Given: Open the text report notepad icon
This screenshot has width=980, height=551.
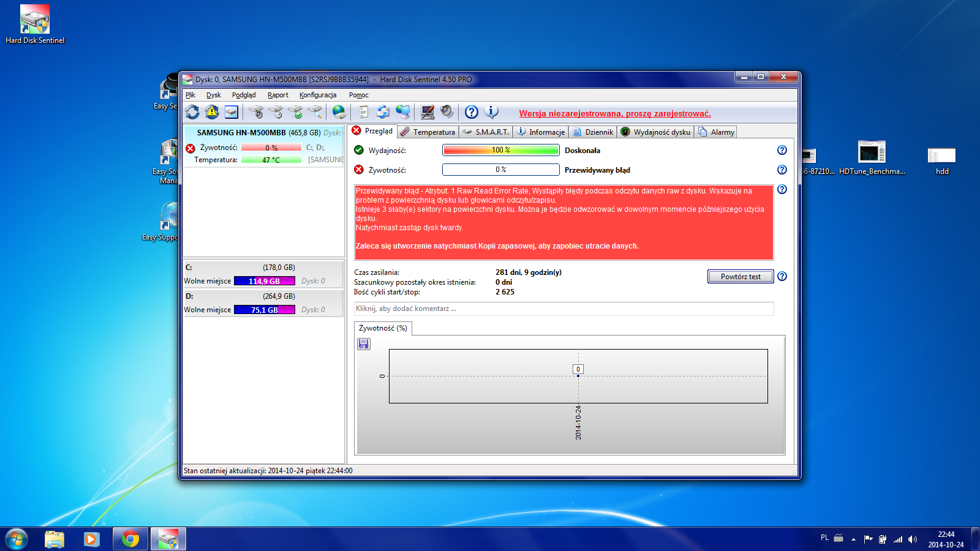Looking at the screenshot, I should coord(364,112).
